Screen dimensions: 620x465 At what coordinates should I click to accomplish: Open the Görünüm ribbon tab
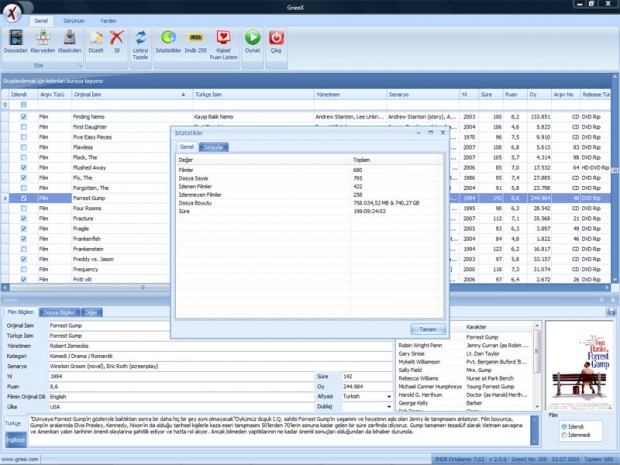pyautogui.click(x=74, y=21)
